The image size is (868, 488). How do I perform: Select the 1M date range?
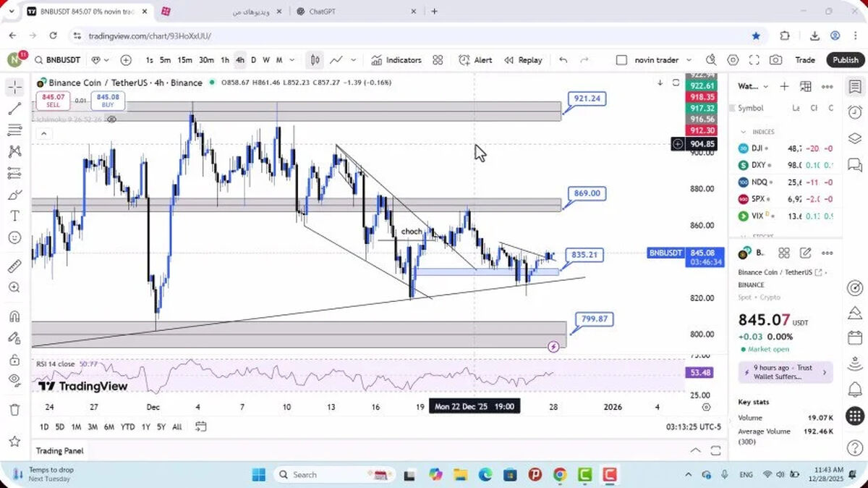[x=76, y=427]
